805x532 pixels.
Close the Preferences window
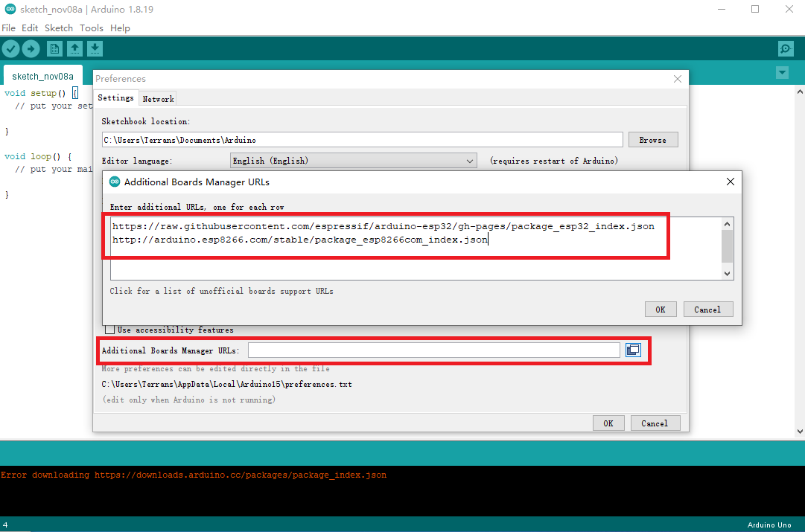pyautogui.click(x=678, y=78)
